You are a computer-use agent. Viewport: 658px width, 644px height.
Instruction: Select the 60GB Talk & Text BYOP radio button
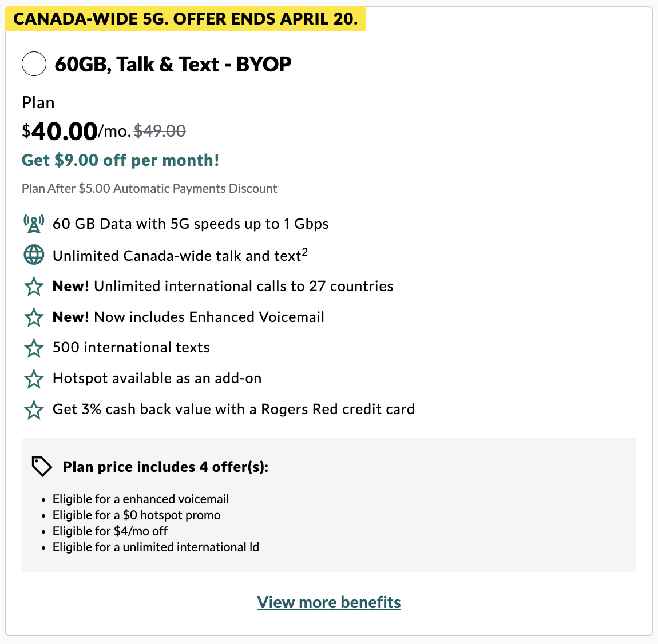[x=34, y=63]
